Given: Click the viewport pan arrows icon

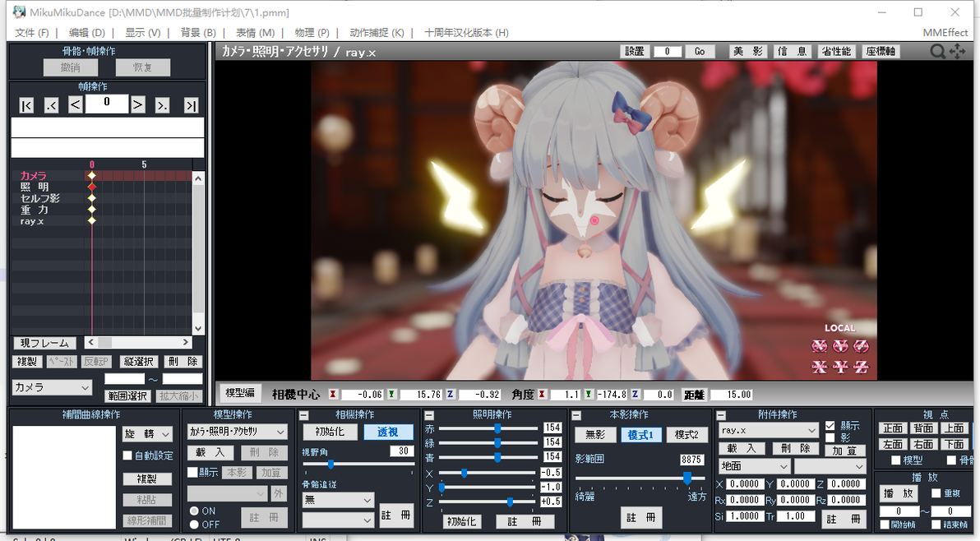Looking at the screenshot, I should click(958, 51).
